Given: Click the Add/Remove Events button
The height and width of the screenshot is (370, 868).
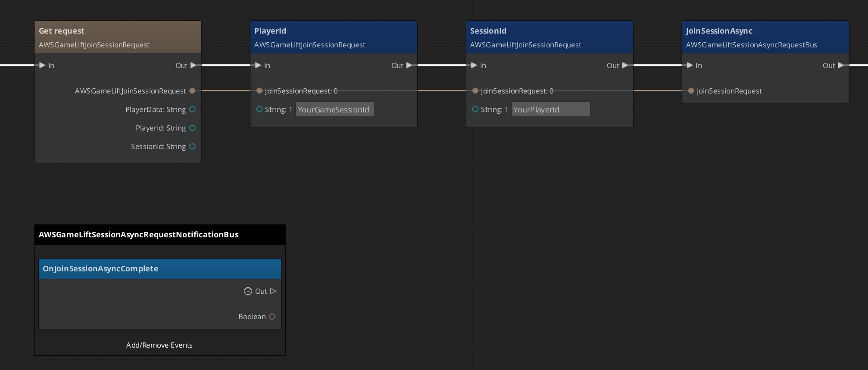Looking at the screenshot, I should pos(159,345).
